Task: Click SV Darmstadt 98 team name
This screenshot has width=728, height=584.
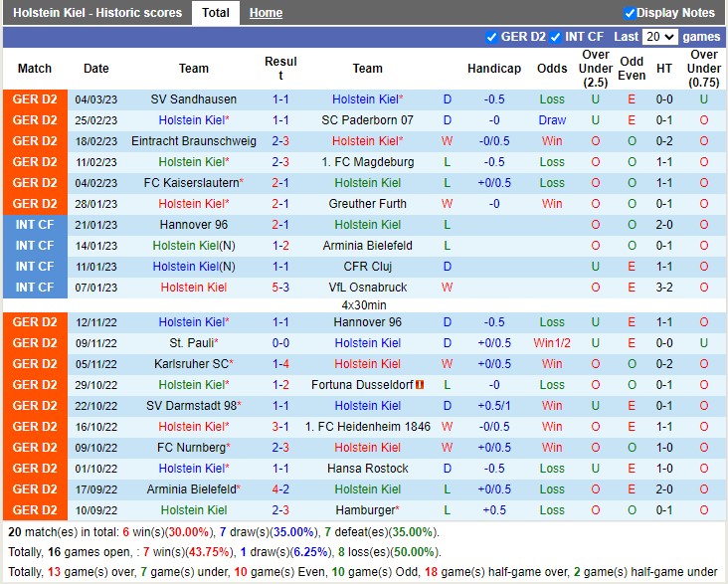Action: 194,406
